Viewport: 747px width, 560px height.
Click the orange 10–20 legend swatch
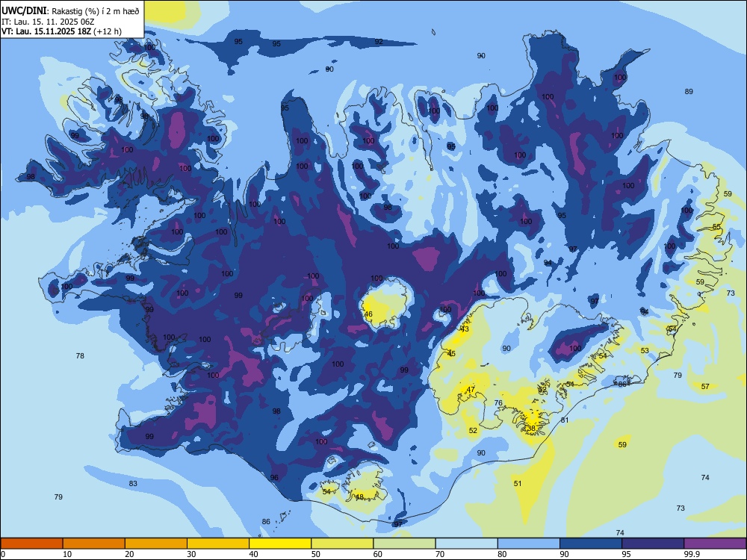click(x=94, y=544)
